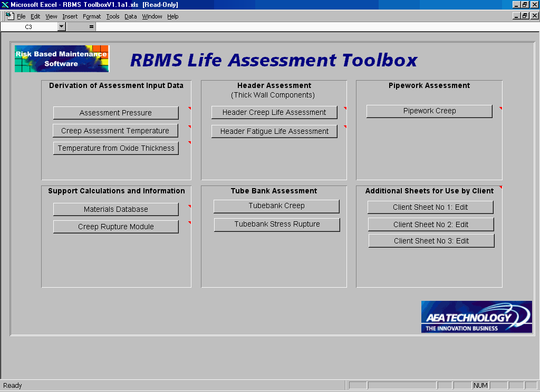Click the Assessment Pressure button
Image resolution: width=540 pixels, height=392 pixels.
point(115,113)
